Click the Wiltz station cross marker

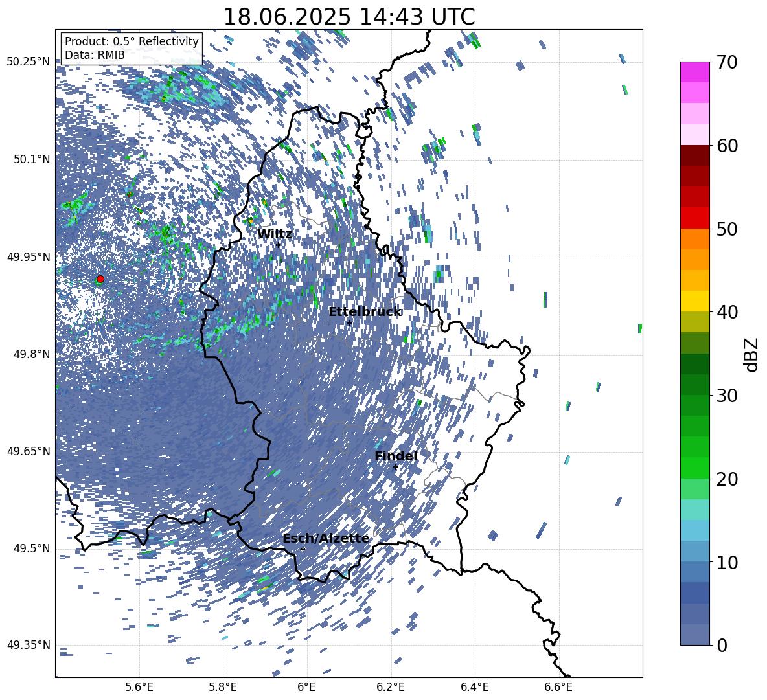[278, 245]
